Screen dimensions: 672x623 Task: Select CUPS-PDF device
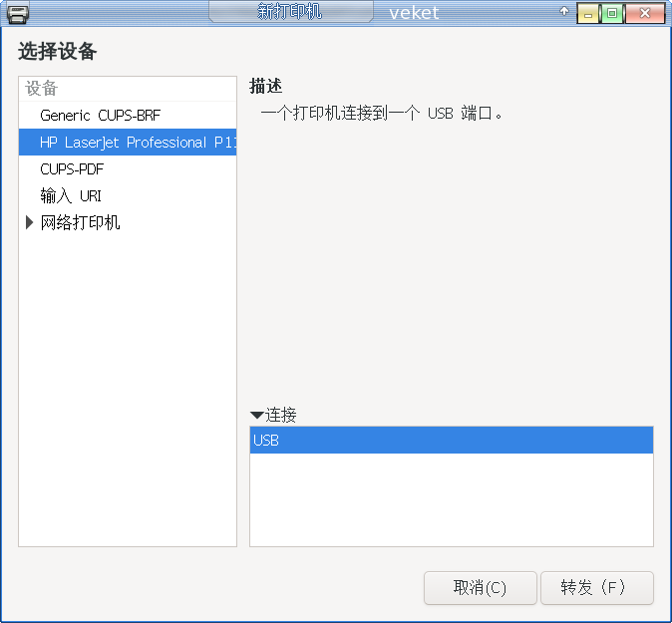tap(128, 169)
